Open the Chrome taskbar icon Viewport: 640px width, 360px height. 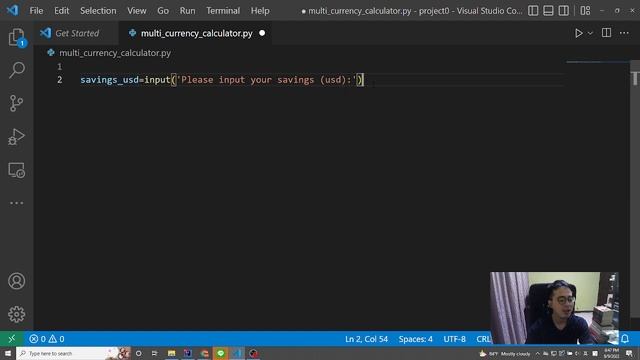204,353
